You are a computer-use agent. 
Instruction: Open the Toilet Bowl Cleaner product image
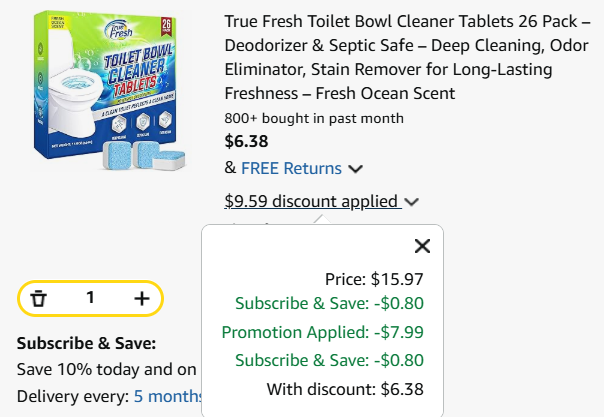[112, 90]
